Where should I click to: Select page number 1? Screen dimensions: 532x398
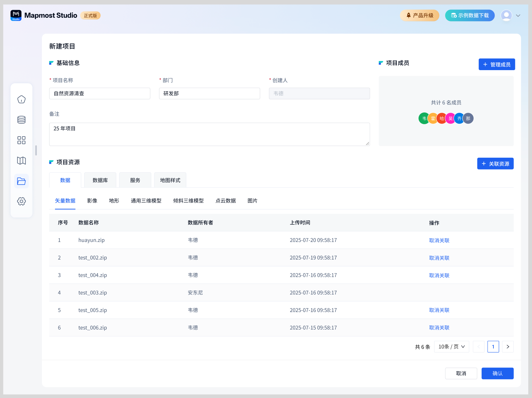[493, 347]
